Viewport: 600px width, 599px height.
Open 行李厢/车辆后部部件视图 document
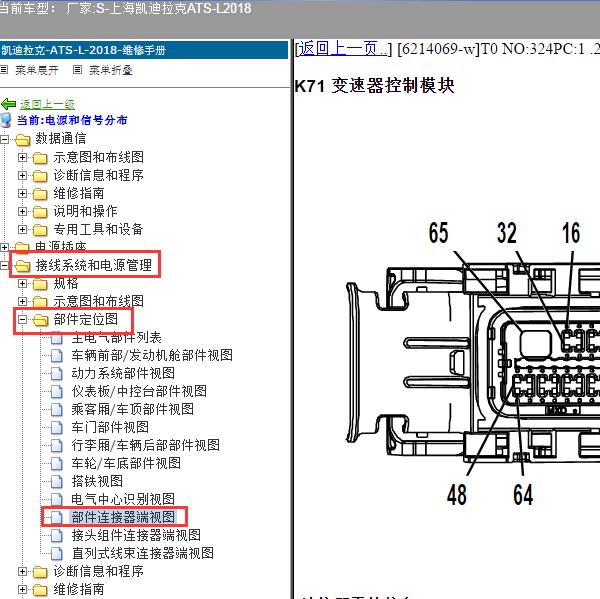click(146, 445)
